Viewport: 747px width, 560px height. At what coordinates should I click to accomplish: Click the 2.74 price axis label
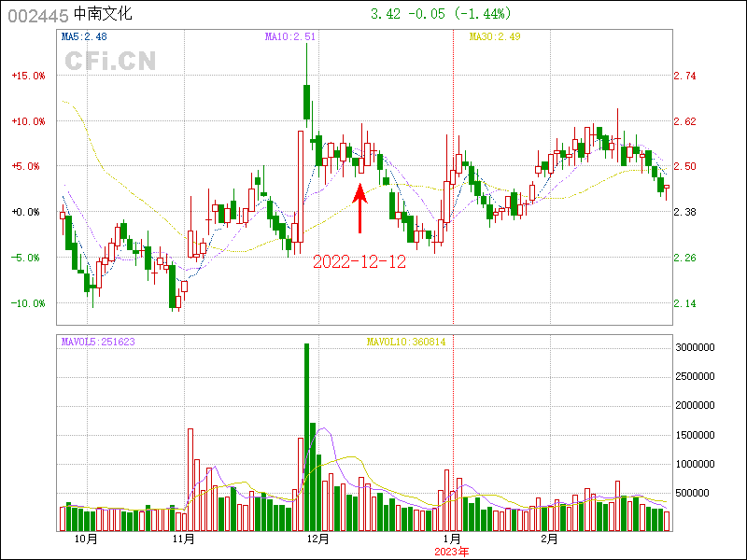[685, 76]
